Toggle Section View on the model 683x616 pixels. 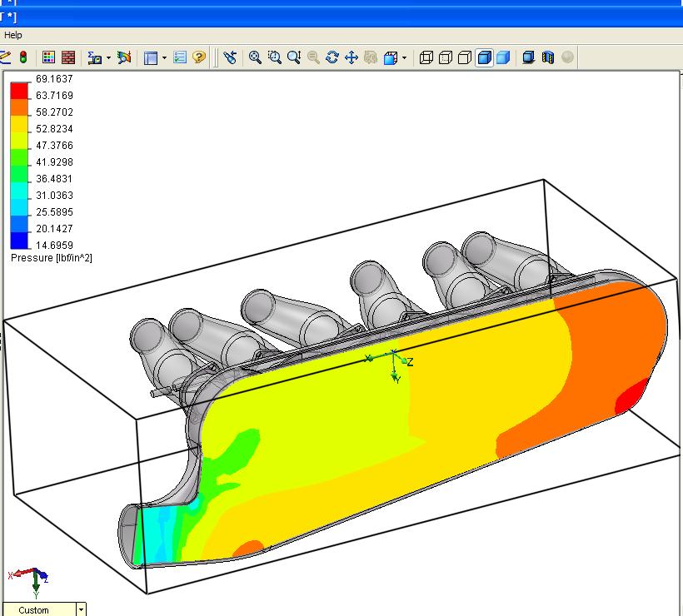tap(547, 57)
